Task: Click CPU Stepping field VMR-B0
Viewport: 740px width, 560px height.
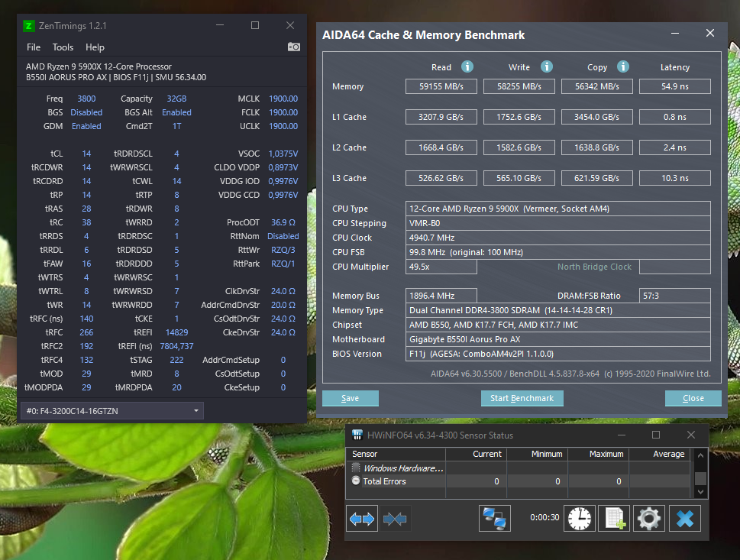Action: (x=557, y=223)
